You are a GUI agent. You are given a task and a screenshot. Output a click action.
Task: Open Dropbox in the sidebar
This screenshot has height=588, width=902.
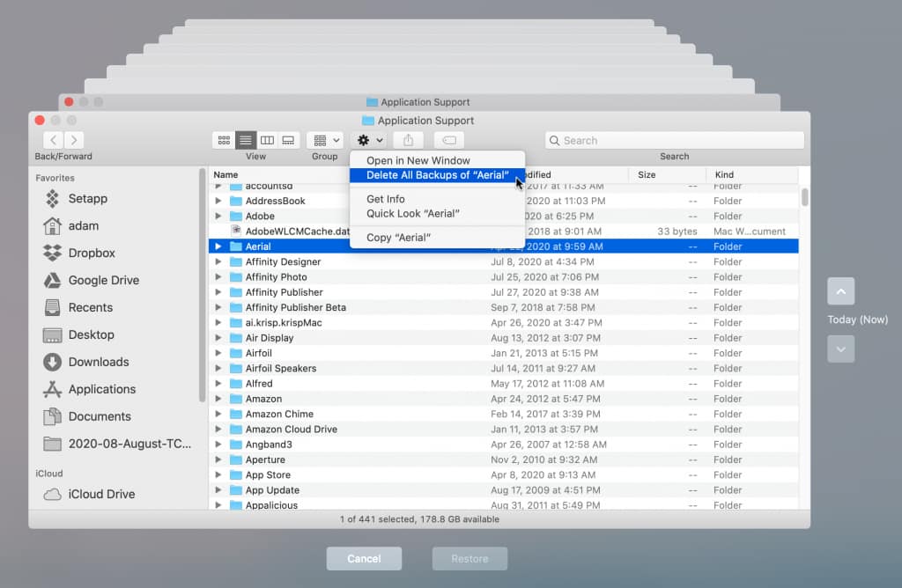[x=92, y=253]
